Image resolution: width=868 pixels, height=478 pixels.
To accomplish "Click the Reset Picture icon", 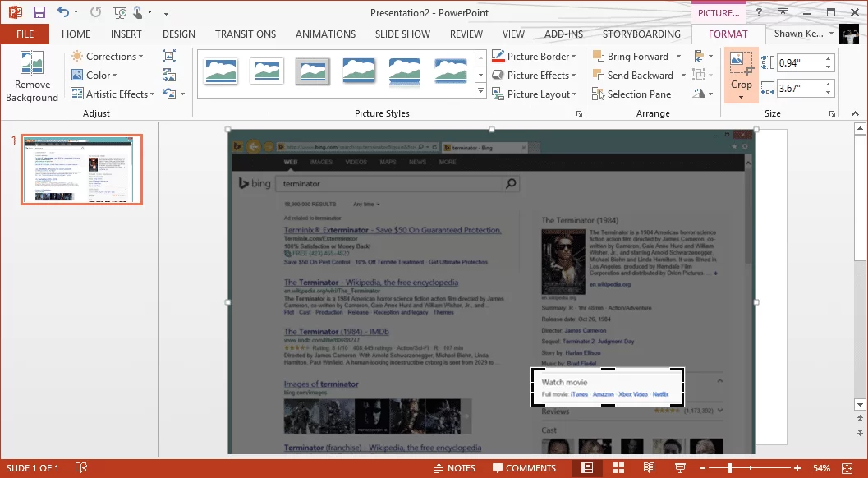I will (169, 94).
